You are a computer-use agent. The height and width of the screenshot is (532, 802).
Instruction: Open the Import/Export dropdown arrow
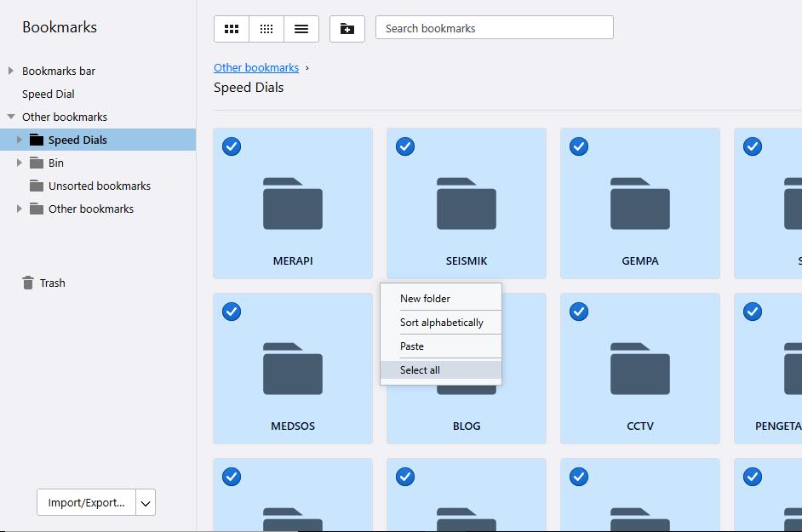pyautogui.click(x=145, y=502)
